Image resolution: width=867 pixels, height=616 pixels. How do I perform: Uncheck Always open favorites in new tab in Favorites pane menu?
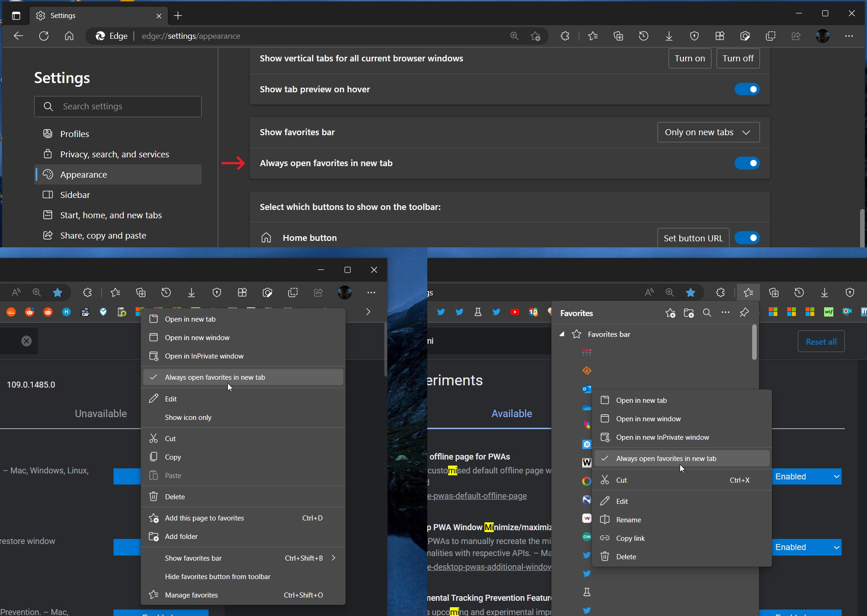pos(682,459)
